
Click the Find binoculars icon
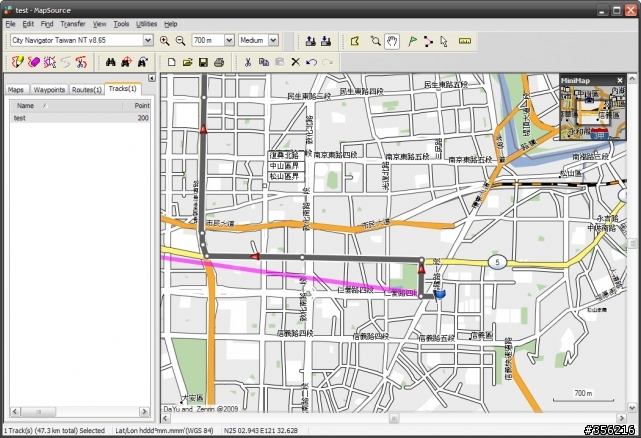click(x=110, y=62)
